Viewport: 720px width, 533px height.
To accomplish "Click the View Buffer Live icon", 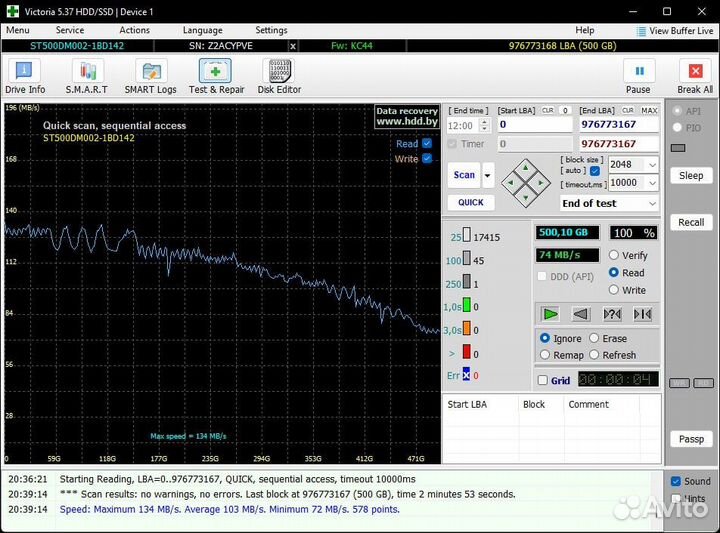I will tap(642, 31).
